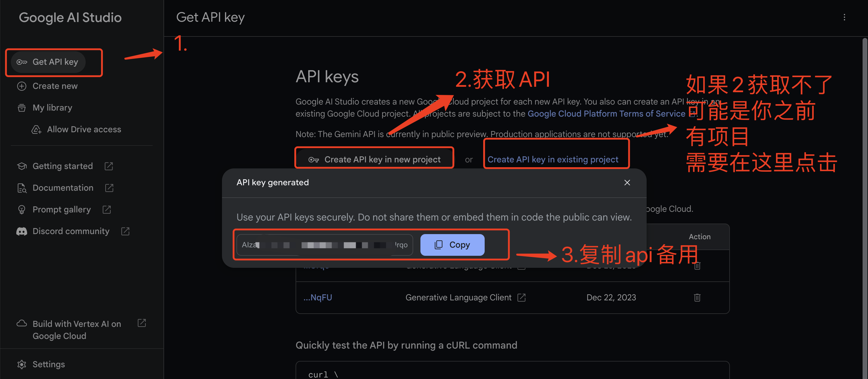Click the external link icon beside Vertex AI
868x379 pixels.
tap(142, 323)
